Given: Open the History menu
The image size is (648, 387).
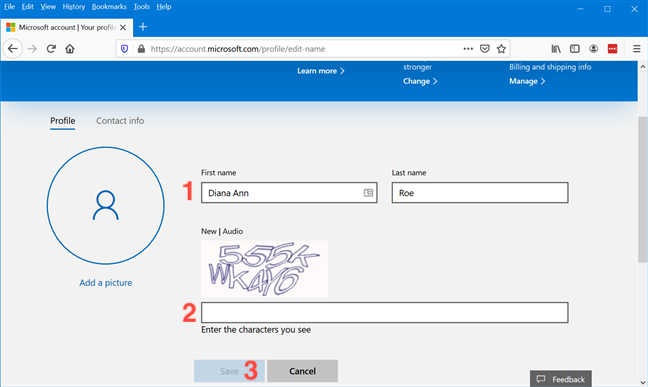Looking at the screenshot, I should click(x=74, y=7).
